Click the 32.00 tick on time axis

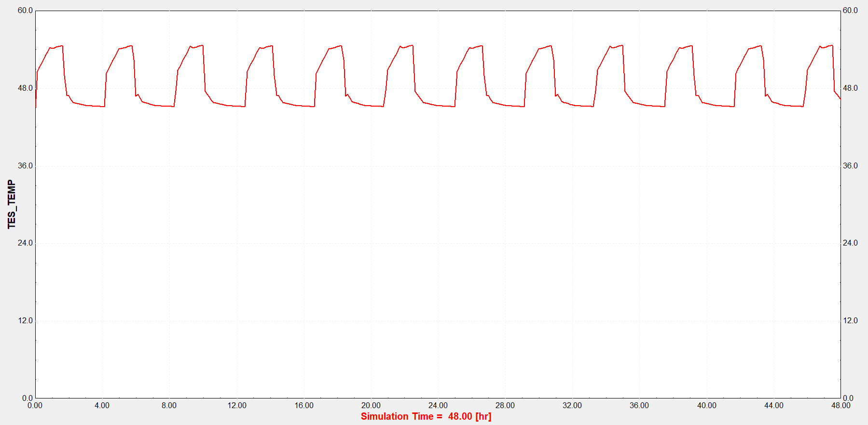[572, 406]
